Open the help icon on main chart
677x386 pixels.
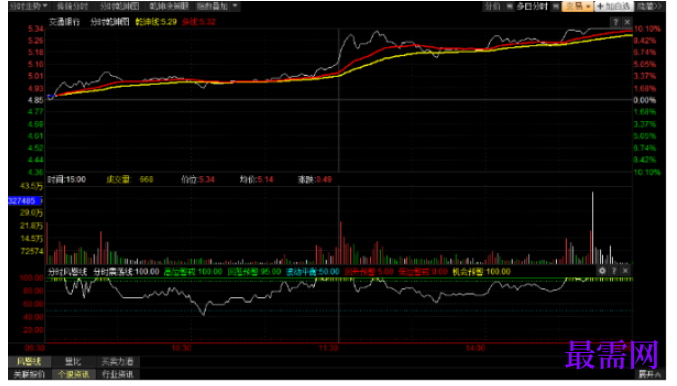(616, 22)
